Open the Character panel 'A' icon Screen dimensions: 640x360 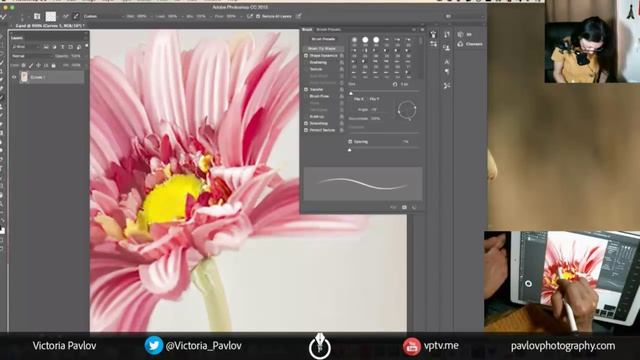(447, 62)
